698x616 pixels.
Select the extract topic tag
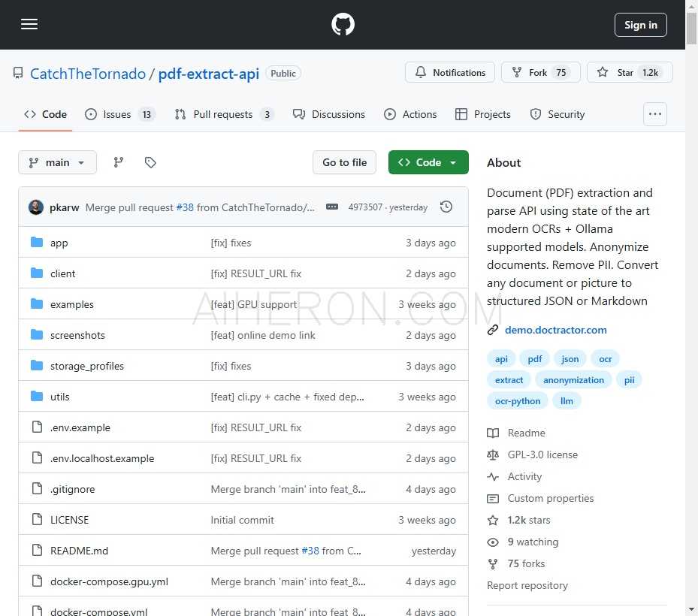click(509, 379)
